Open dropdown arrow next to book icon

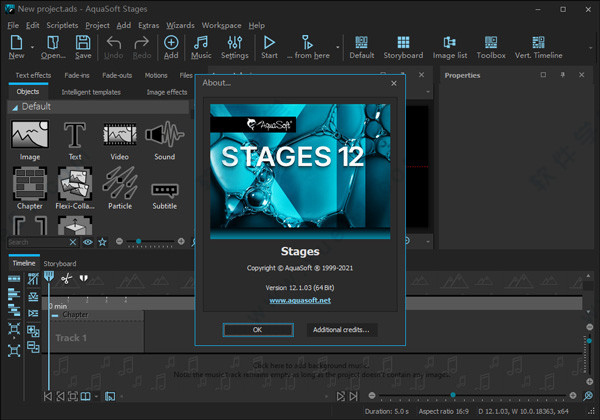96,397
